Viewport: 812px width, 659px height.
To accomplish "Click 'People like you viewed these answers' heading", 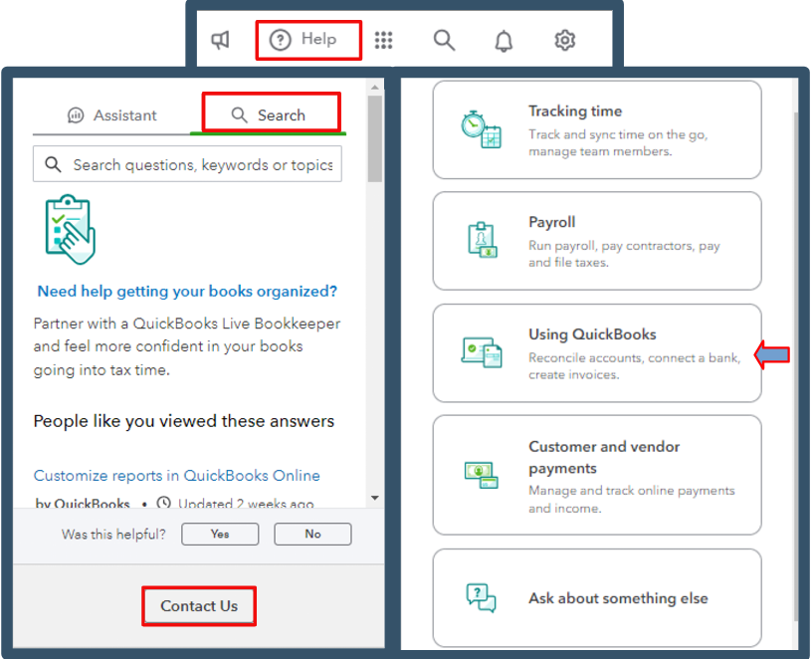I will (184, 421).
